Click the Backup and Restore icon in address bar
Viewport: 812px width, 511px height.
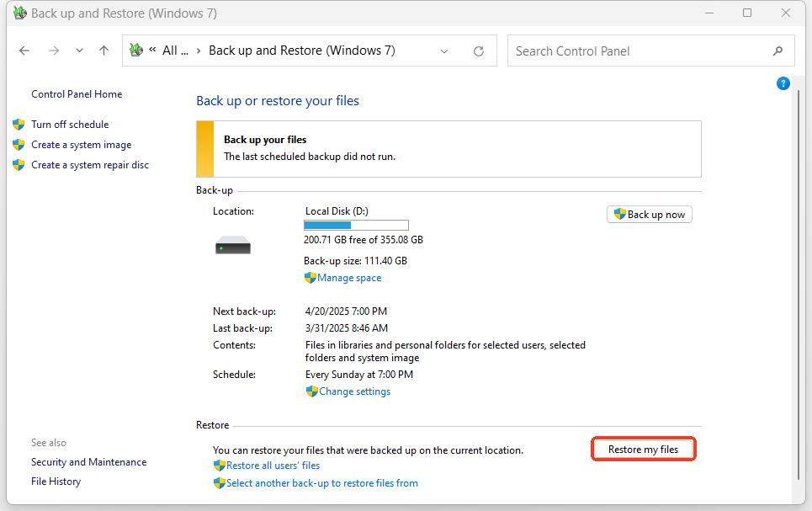tap(135, 50)
